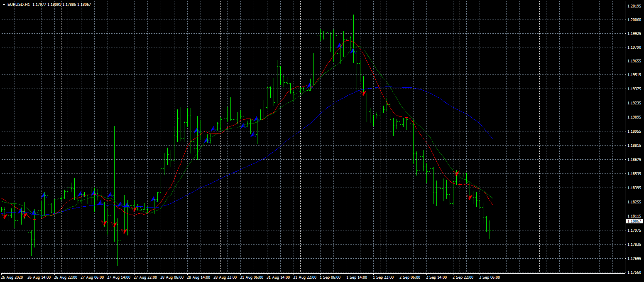The width and height of the screenshot is (644, 282).
Task: Click the 1.19925 price scale label
Action: (x=634, y=34)
